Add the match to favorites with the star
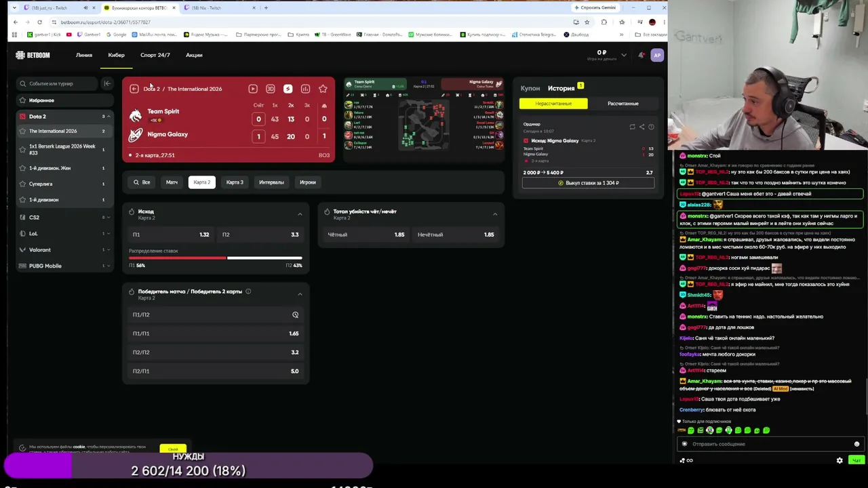This screenshot has height=488, width=868. click(x=323, y=89)
